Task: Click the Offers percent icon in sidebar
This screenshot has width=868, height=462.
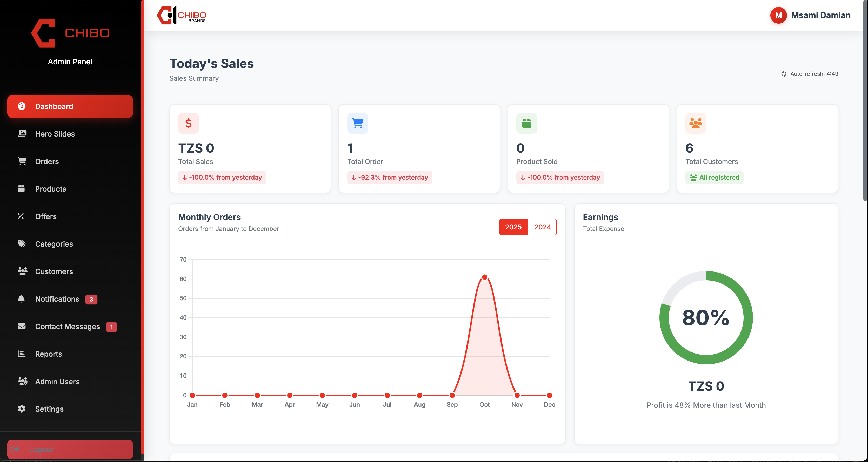Action: pyautogui.click(x=21, y=216)
